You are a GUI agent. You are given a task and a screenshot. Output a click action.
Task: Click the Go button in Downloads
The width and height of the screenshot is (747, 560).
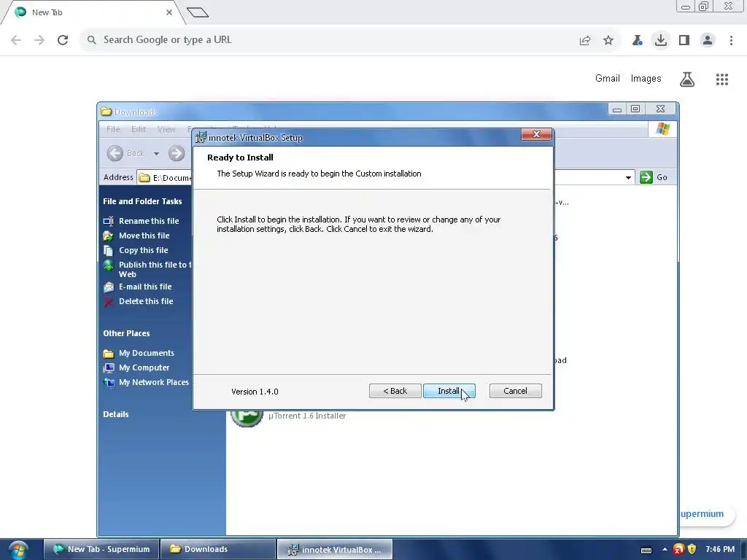pyautogui.click(x=654, y=177)
